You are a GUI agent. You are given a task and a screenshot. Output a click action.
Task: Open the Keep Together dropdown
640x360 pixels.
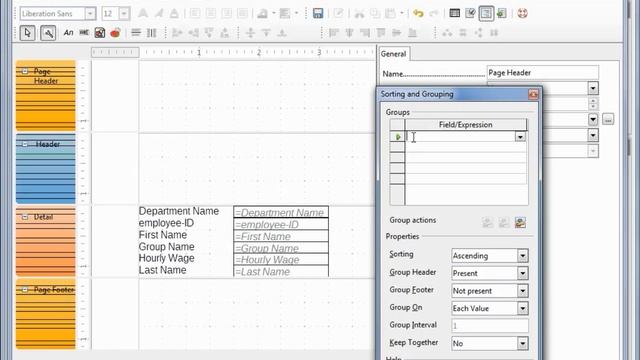522,344
